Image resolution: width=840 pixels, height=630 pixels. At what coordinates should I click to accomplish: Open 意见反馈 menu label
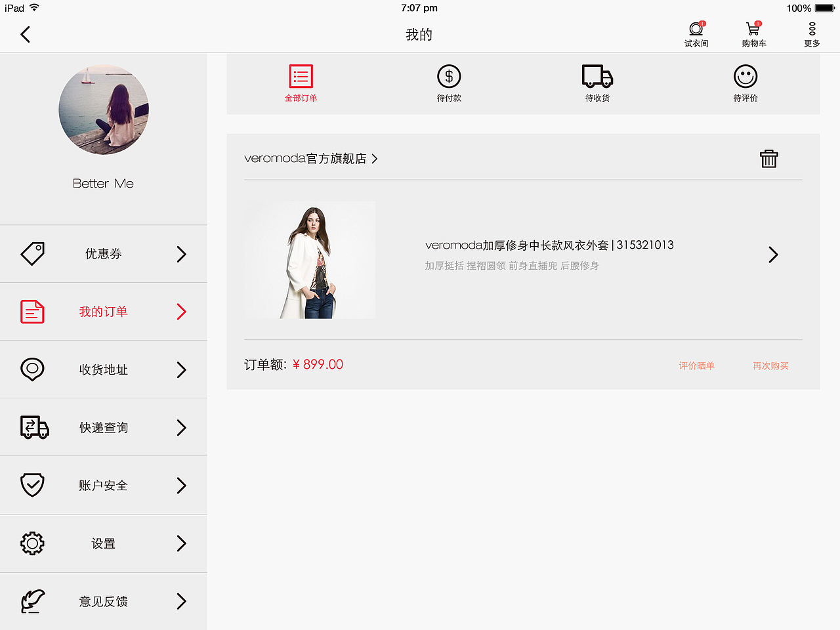[104, 601]
